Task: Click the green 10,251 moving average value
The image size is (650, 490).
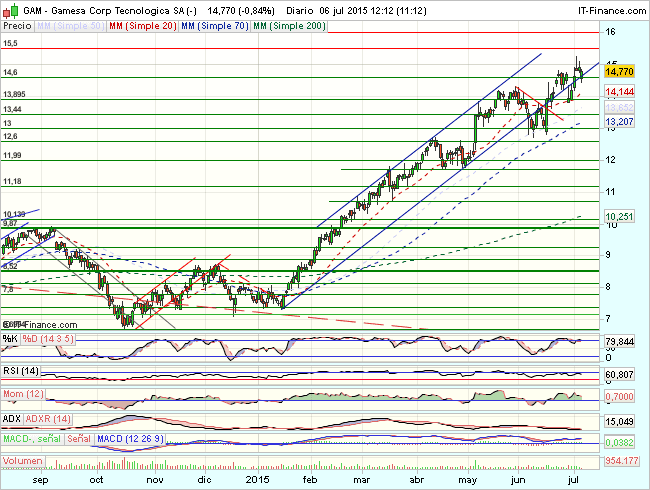Action: (x=619, y=216)
